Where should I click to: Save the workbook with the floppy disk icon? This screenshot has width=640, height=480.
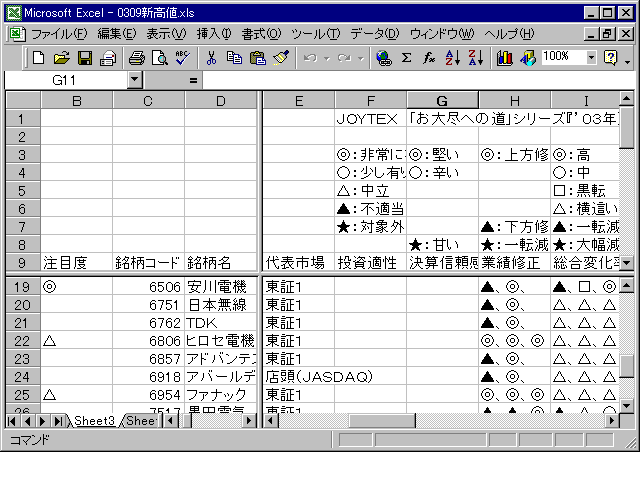coord(85,58)
